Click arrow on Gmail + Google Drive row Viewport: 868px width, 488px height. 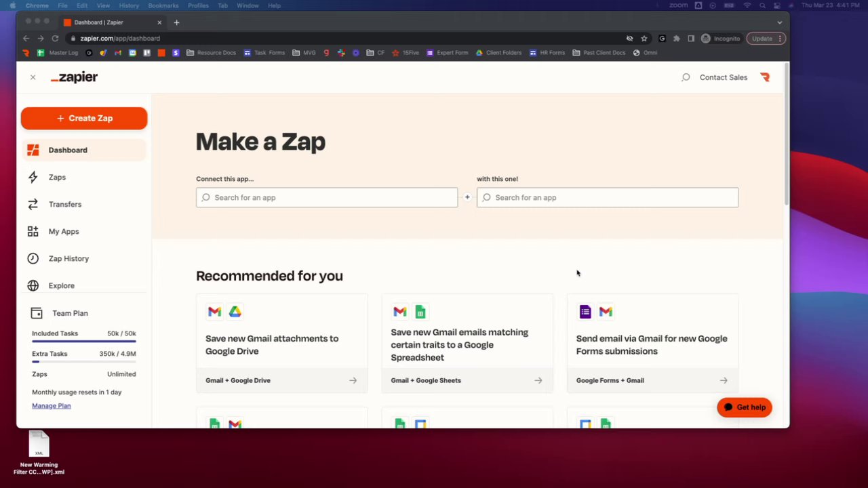coord(353,380)
